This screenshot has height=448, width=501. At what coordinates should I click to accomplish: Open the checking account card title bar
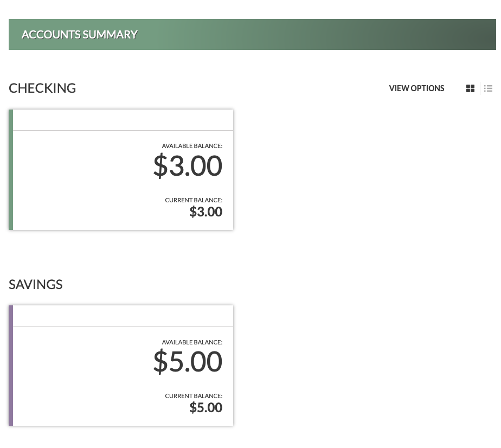[x=123, y=120]
